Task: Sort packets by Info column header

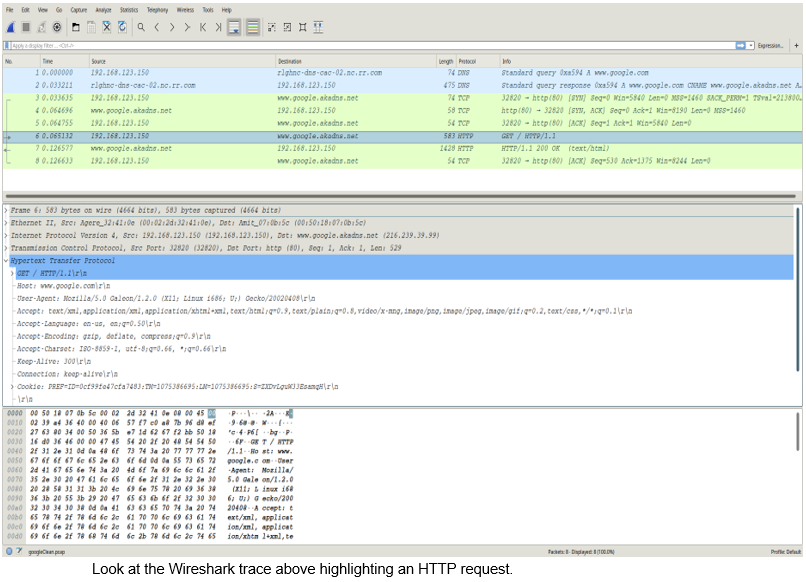Action: (x=651, y=61)
